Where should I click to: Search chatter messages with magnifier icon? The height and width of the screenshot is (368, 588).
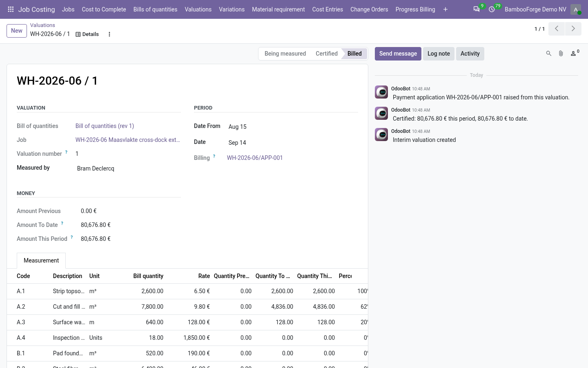(x=549, y=54)
